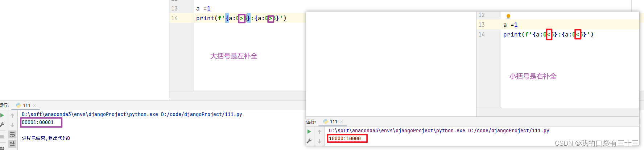This screenshot has height=150, width=644.
Task: Open wrench settings in left Run panel
Action: (x=2, y=125)
